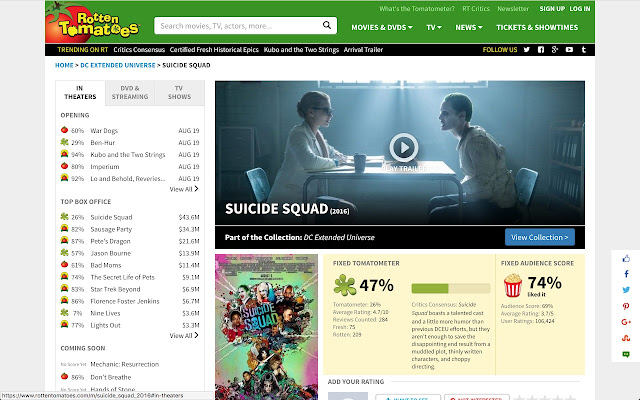Open Star Trek Beyond link
Image resolution: width=640 pixels, height=400 pixels.
115,289
